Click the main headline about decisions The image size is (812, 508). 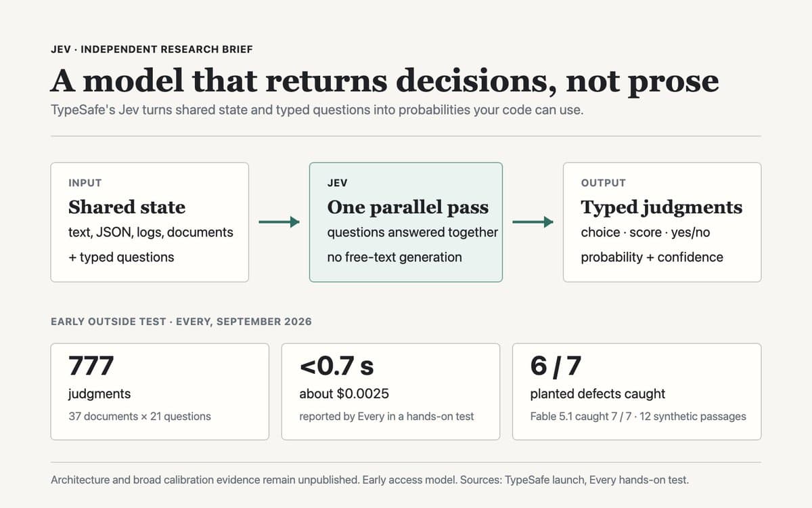[x=385, y=81]
